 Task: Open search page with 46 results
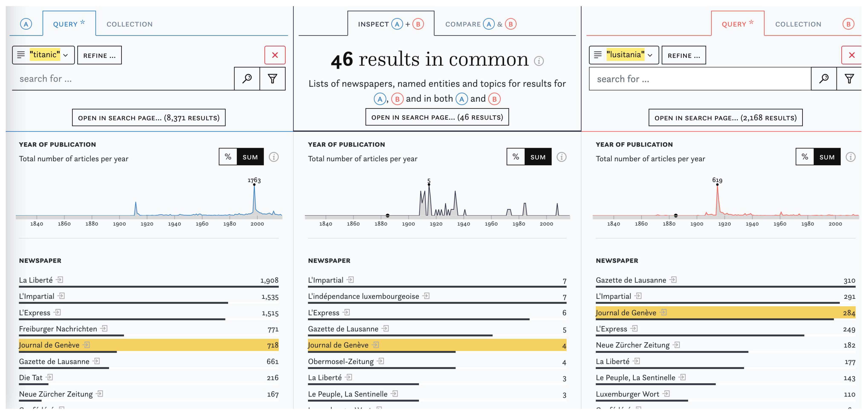click(x=437, y=117)
